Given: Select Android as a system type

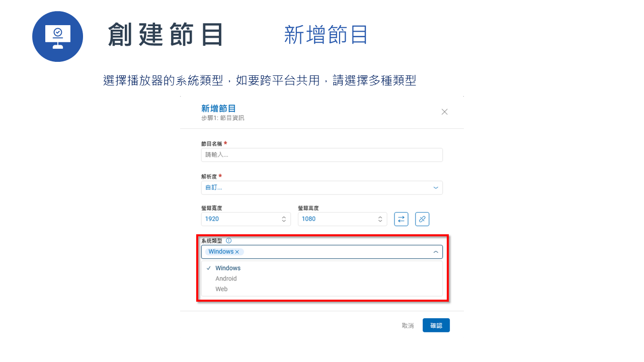Looking at the screenshot, I should click(226, 279).
